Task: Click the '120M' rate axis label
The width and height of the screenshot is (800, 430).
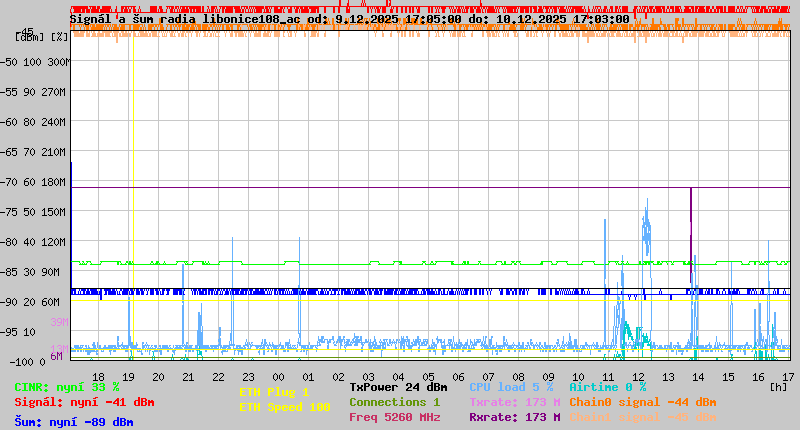Action: pyautogui.click(x=56, y=242)
